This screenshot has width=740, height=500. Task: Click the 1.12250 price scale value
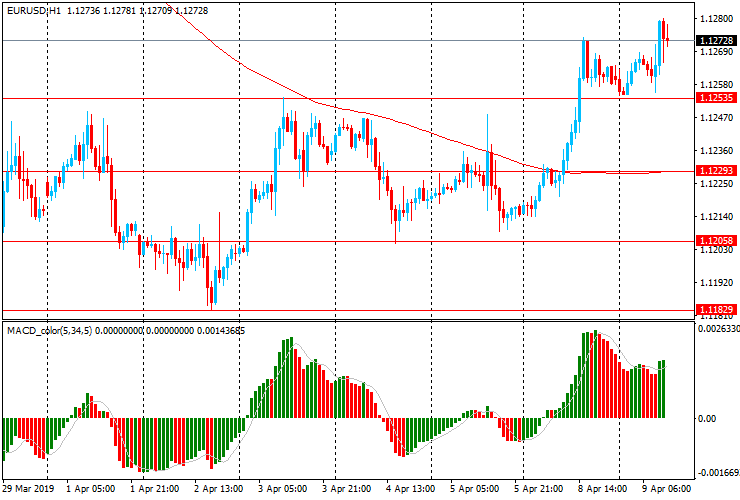pyautogui.click(x=717, y=184)
